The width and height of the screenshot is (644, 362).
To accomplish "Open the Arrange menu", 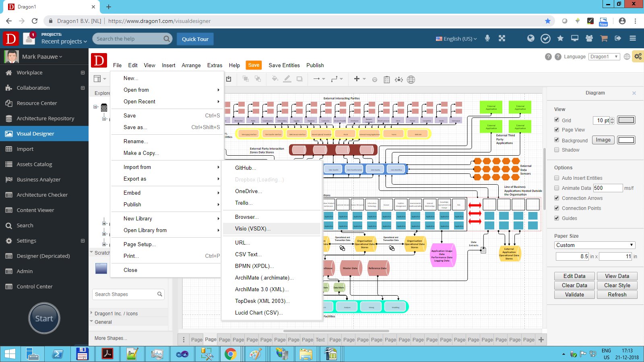I will coord(191,65).
